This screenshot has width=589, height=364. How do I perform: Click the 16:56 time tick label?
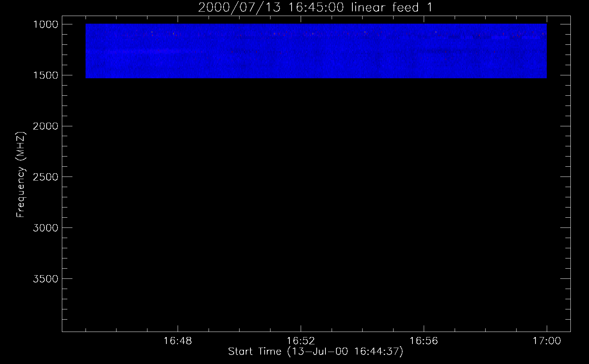pos(424,341)
